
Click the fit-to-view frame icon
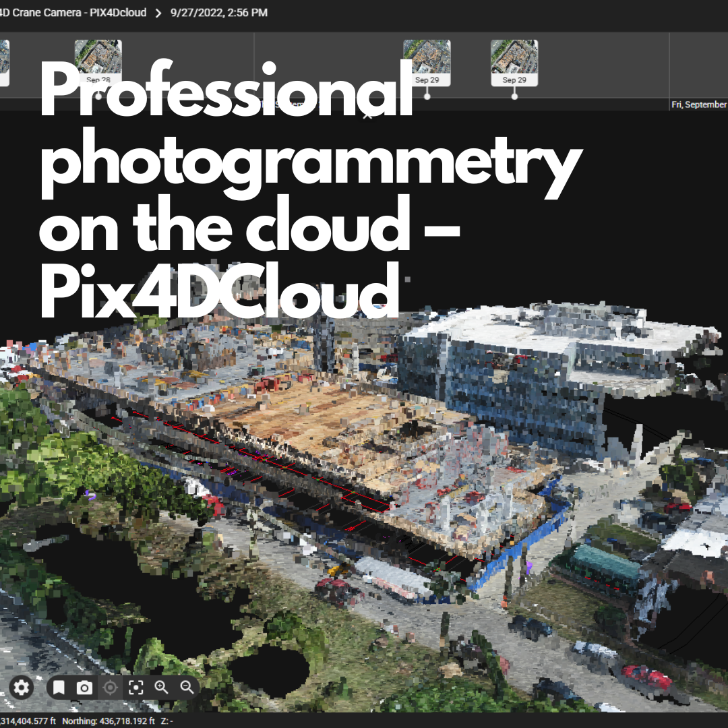(135, 687)
